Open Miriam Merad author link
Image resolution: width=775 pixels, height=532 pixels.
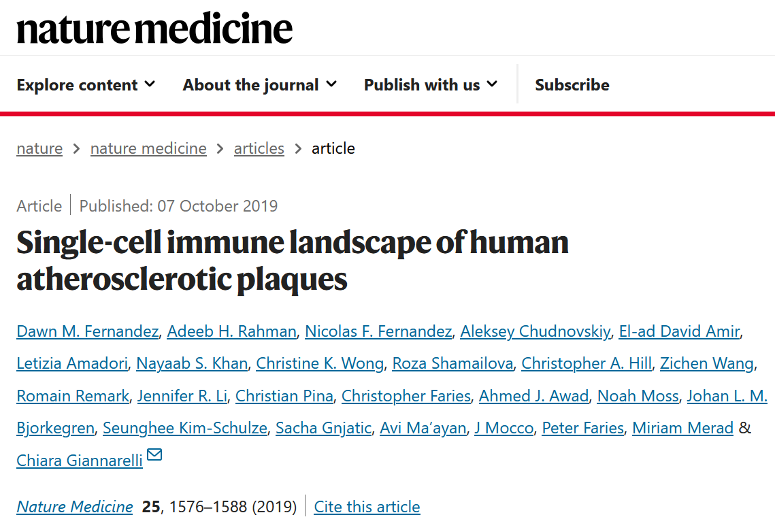coord(682,428)
